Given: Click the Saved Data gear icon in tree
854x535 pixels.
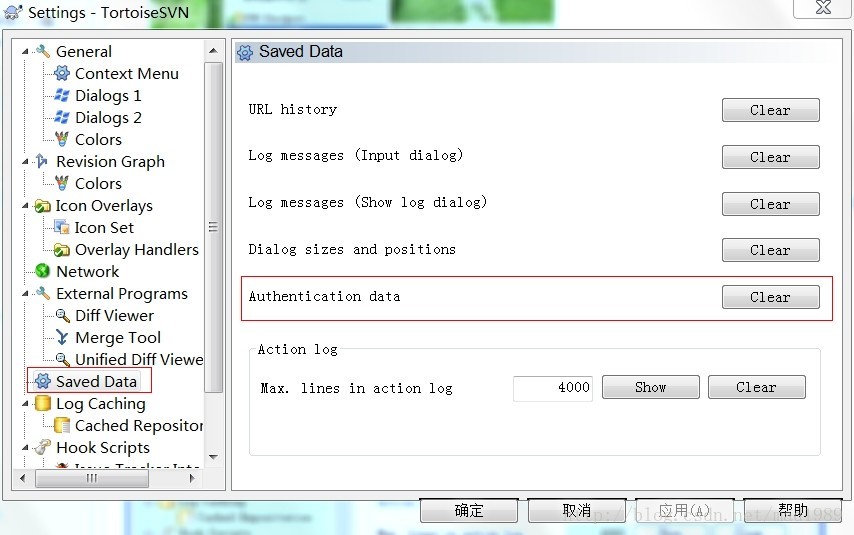Looking at the screenshot, I should point(43,381).
